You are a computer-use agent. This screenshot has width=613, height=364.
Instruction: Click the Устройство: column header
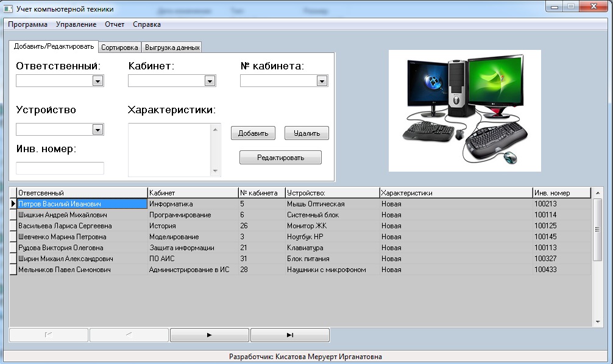click(x=332, y=193)
